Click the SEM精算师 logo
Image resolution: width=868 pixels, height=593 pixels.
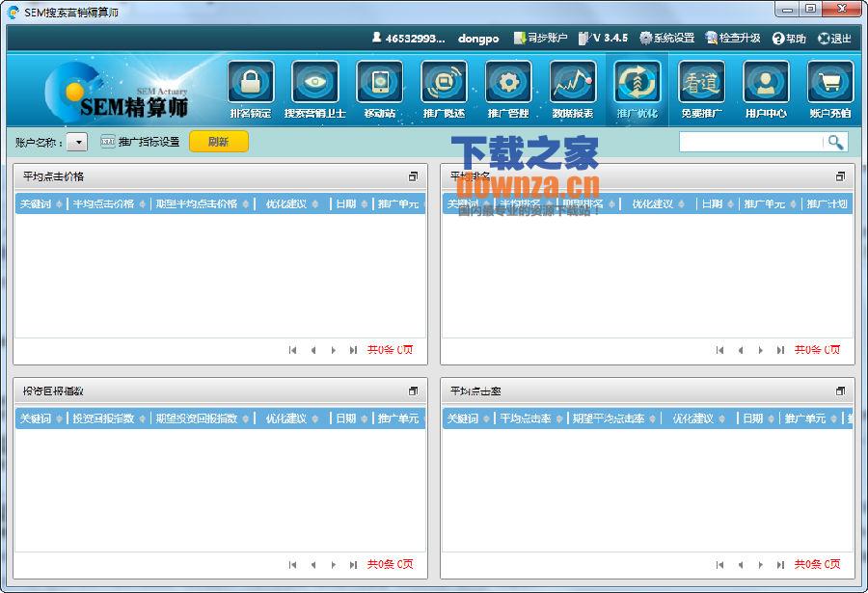click(x=118, y=92)
